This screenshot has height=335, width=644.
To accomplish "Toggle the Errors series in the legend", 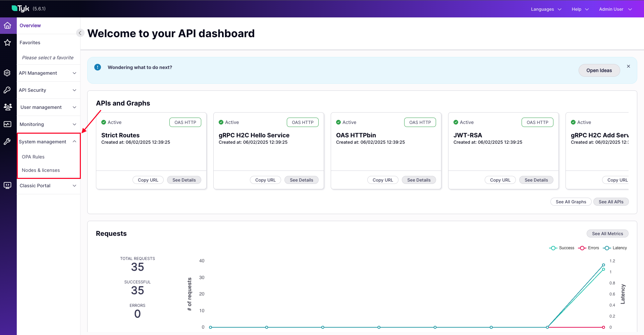I will point(589,248).
